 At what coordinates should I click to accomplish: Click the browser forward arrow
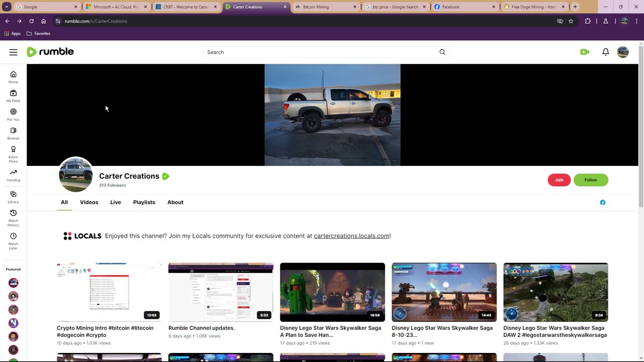click(x=19, y=21)
